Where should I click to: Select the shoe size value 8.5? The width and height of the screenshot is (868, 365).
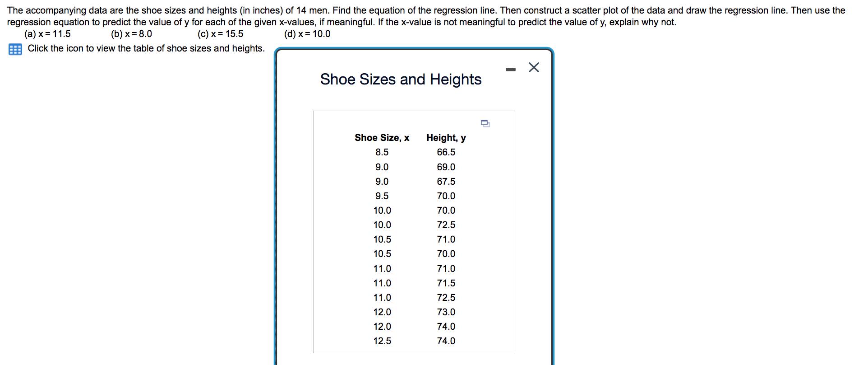(x=382, y=152)
